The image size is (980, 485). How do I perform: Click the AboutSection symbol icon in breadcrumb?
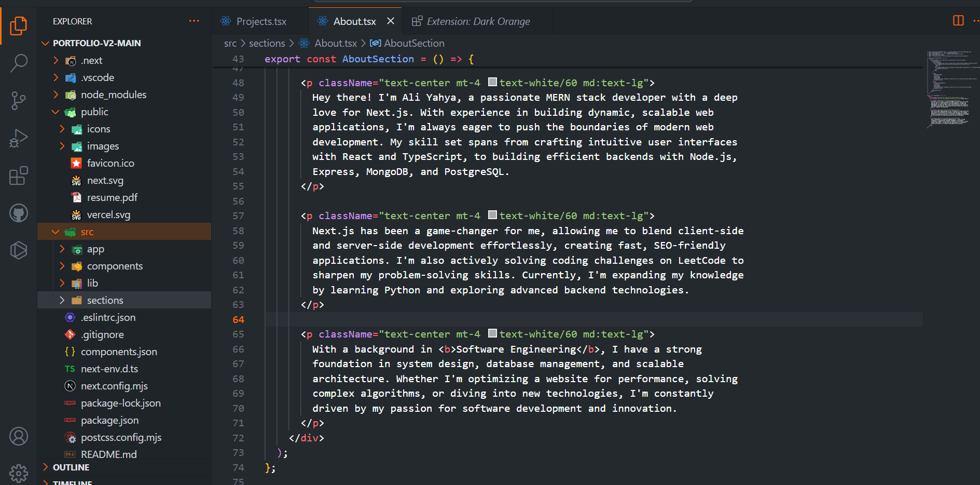click(376, 43)
